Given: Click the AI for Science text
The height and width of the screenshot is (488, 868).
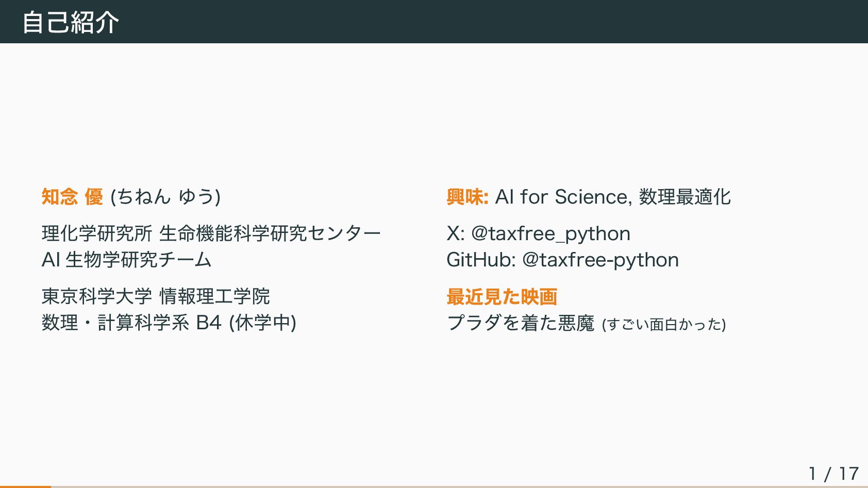Looking at the screenshot, I should point(561,197).
